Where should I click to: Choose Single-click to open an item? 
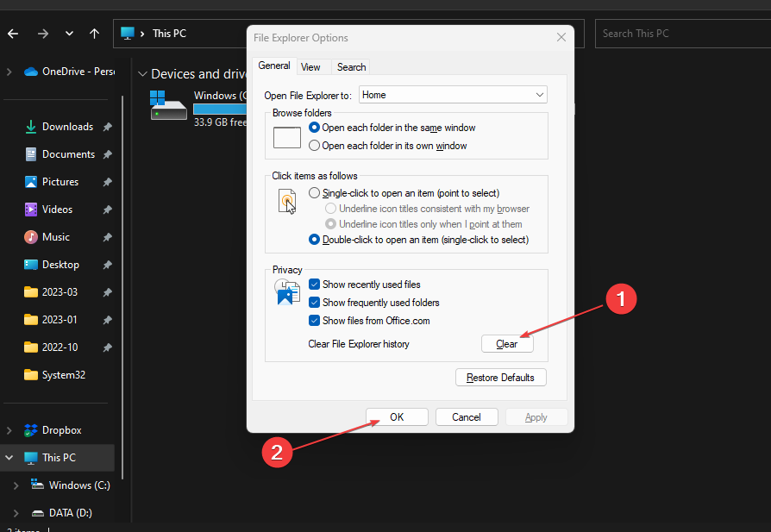click(314, 193)
